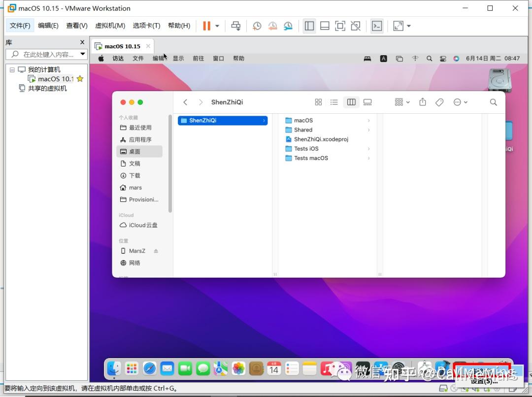Switch Finder to icon view
Viewport: 532px width, 397px height.
pos(318,102)
